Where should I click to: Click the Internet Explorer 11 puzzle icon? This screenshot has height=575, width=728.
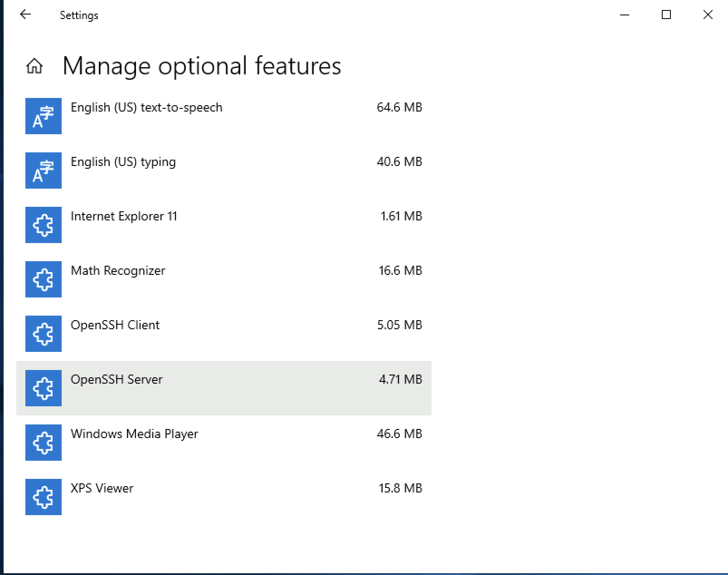(x=44, y=225)
